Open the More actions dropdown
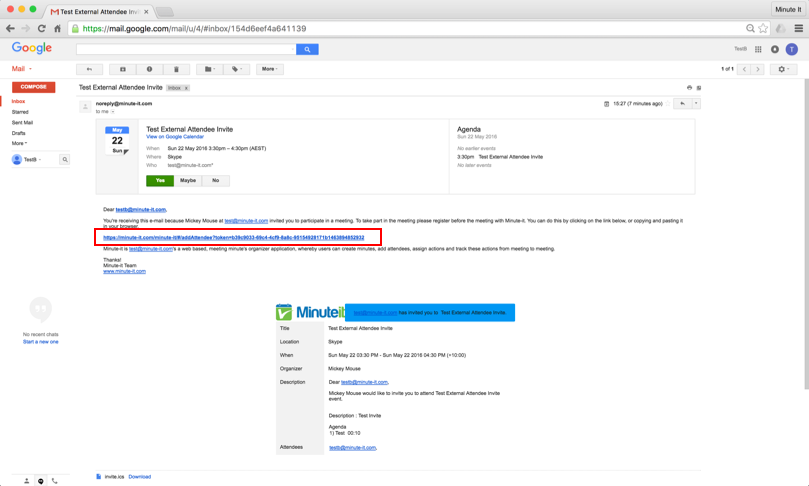The image size is (809, 486). pos(270,69)
